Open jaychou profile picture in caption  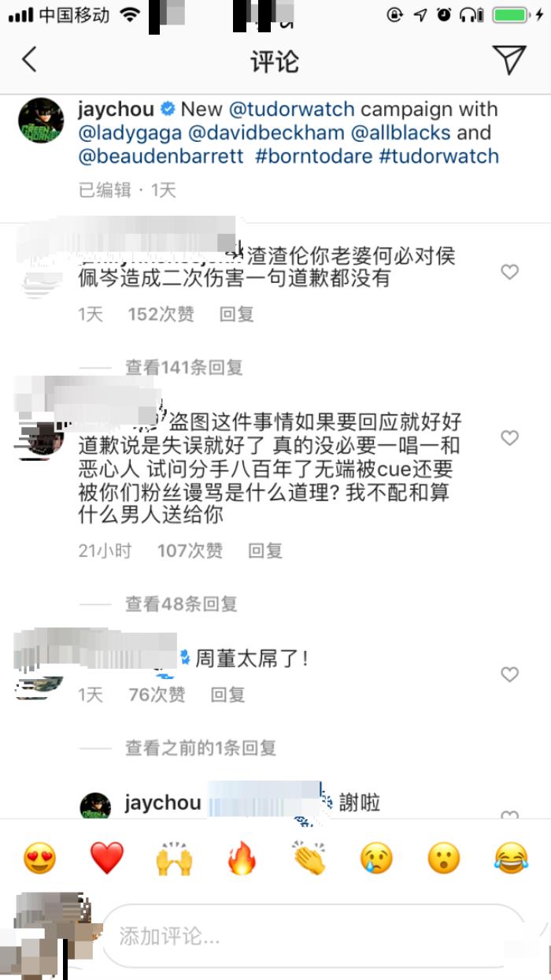click(41, 121)
